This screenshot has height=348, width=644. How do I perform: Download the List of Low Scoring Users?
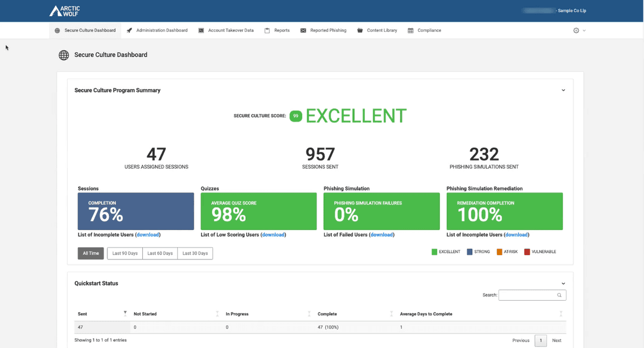(x=273, y=235)
